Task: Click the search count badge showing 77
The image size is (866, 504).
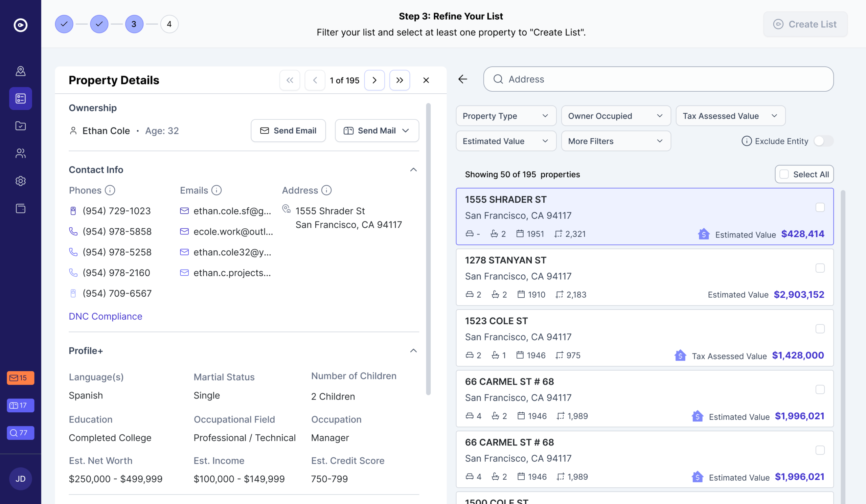Action: pos(20,433)
